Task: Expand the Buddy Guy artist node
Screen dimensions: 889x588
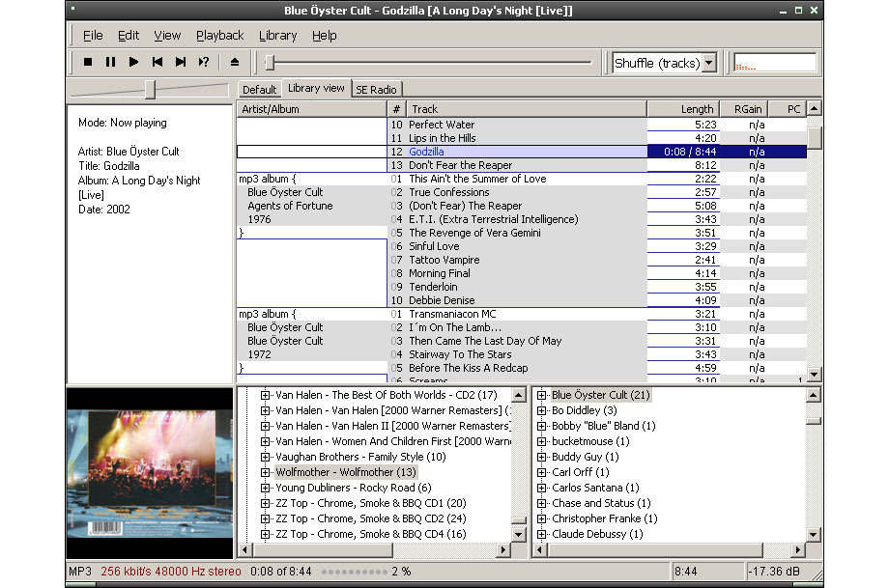Action: (541, 457)
